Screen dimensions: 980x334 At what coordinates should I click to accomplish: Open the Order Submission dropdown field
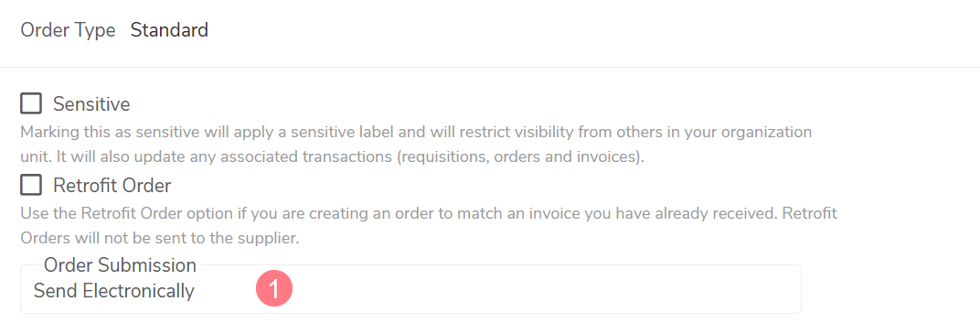(x=410, y=289)
